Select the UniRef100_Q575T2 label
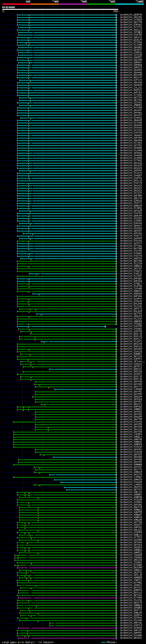Viewport: 146px width, 644px height. click(x=131, y=366)
